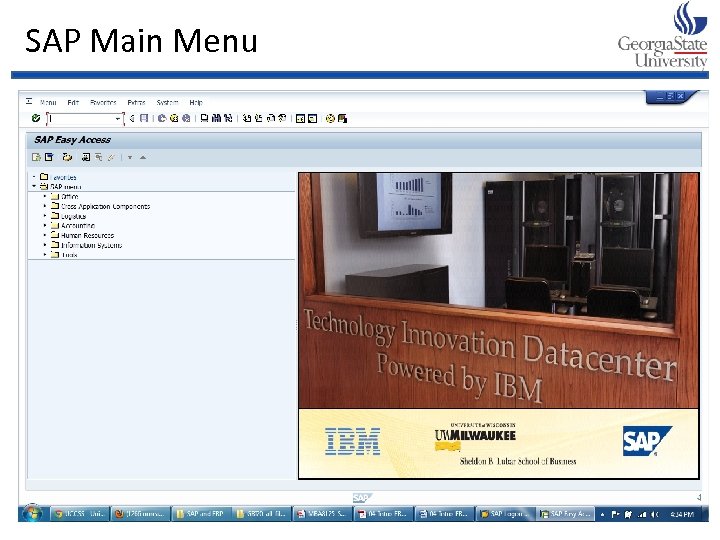Click the Add to Favorites icon
Image resolution: width=720 pixels, height=540 pixels.
pos(86,157)
